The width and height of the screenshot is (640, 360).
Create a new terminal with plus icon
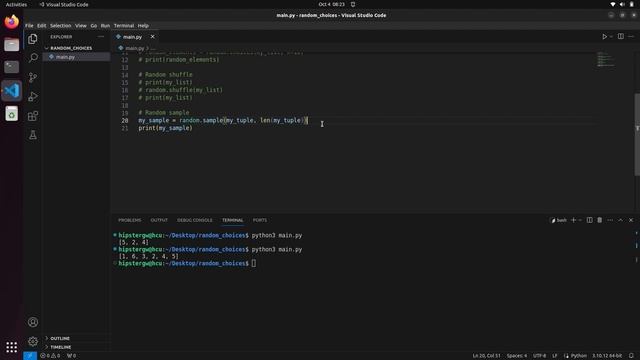pyautogui.click(x=573, y=220)
